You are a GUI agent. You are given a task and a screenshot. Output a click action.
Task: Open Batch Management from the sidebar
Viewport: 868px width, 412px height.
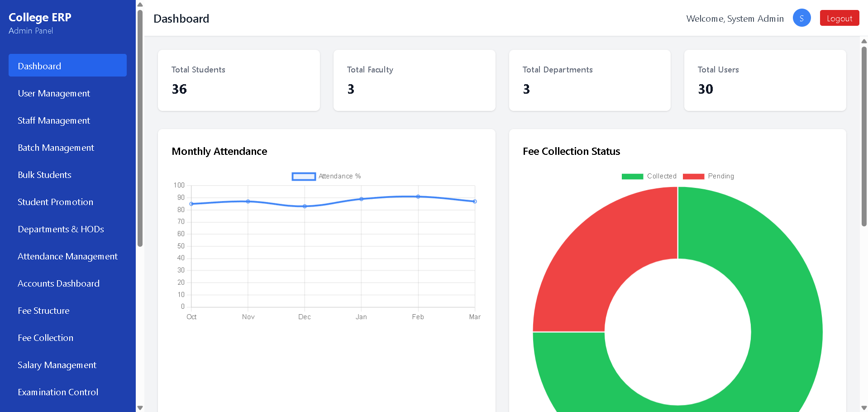(x=56, y=148)
